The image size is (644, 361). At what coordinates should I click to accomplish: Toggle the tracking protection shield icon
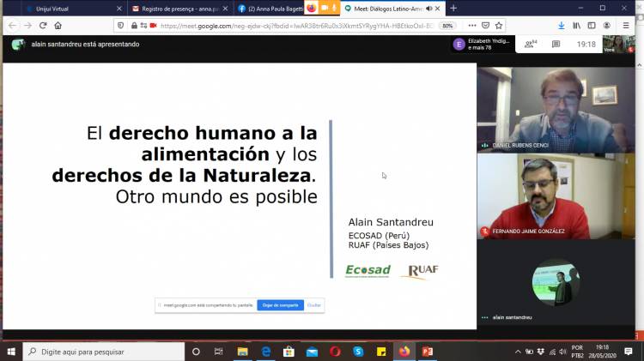120,26
